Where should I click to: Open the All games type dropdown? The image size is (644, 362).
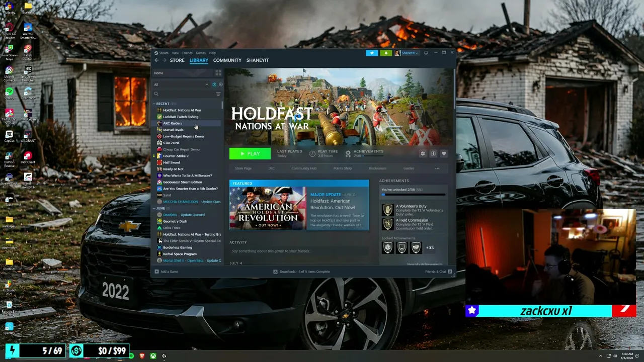click(x=181, y=84)
